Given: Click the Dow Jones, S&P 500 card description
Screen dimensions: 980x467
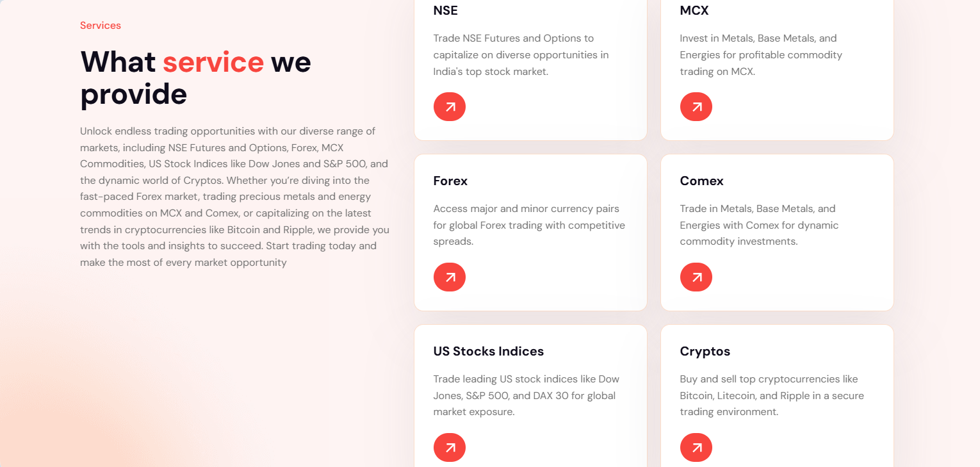Looking at the screenshot, I should coord(526,396).
